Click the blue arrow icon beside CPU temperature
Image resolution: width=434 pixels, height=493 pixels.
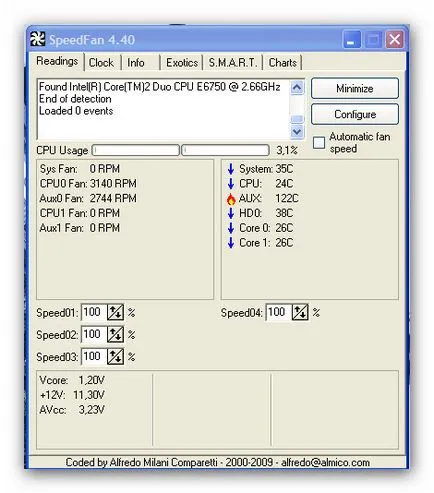pos(231,184)
